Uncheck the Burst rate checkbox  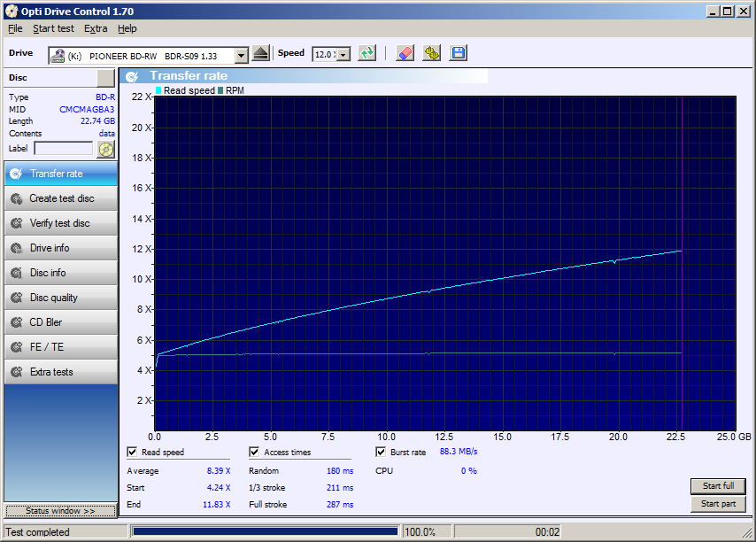pyautogui.click(x=381, y=452)
